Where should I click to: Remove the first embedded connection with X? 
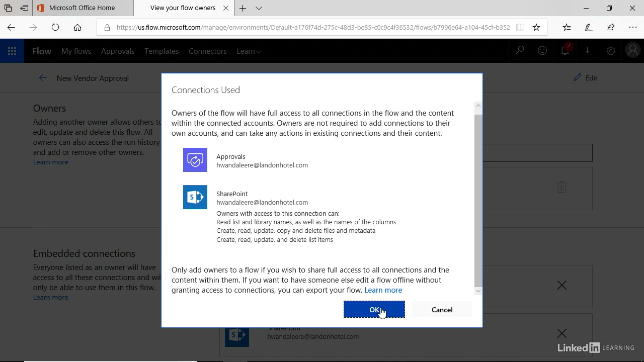[x=562, y=286]
